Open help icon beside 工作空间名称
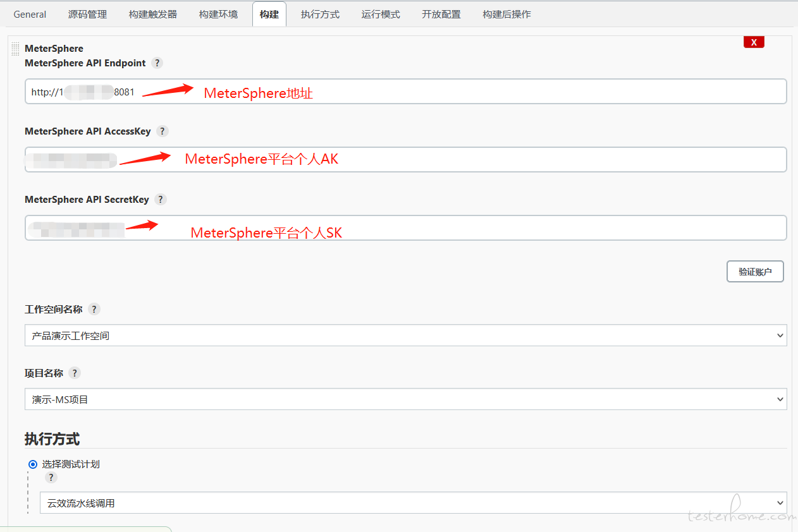798x532 pixels. point(94,310)
